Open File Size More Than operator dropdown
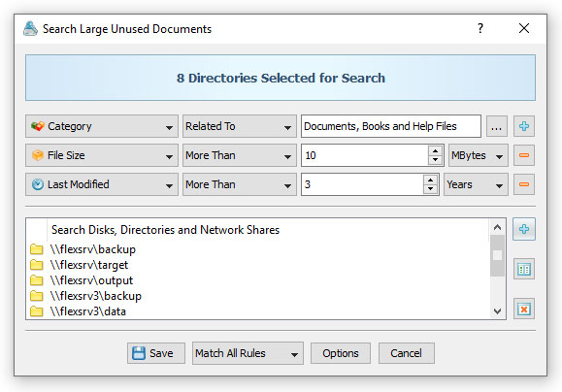This screenshot has width=562, height=392. 240,155
